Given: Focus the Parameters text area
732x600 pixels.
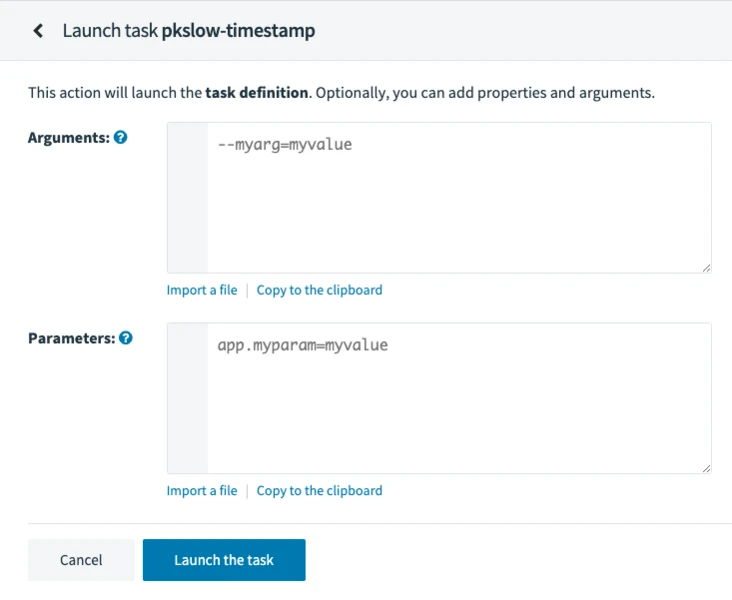Looking at the screenshot, I should [x=458, y=398].
